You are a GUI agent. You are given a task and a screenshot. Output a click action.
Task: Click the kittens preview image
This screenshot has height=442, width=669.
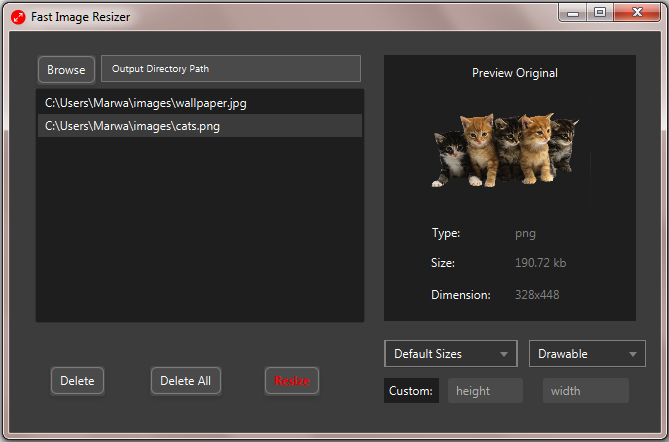click(x=505, y=150)
